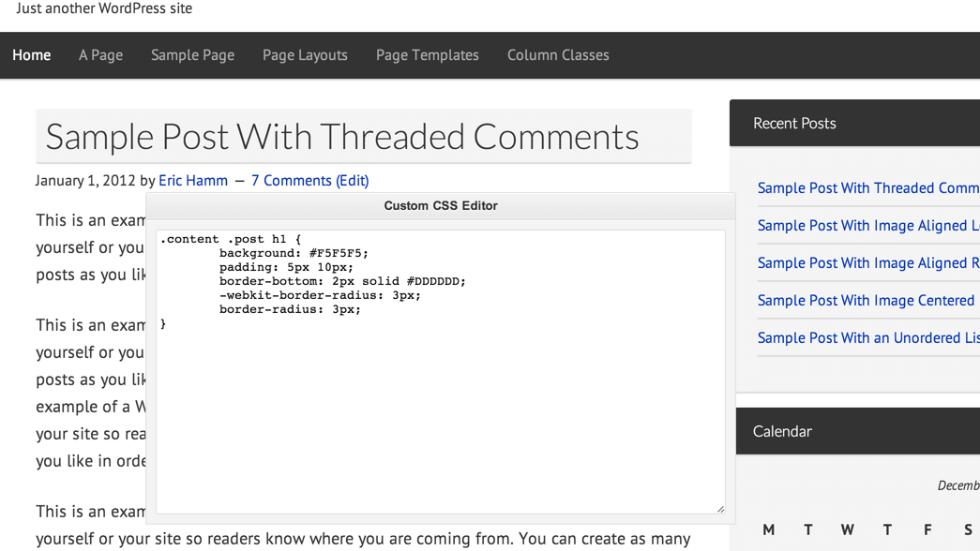Click the 'January 1, 2012' post date
The height and width of the screenshot is (551, 980).
(x=85, y=181)
